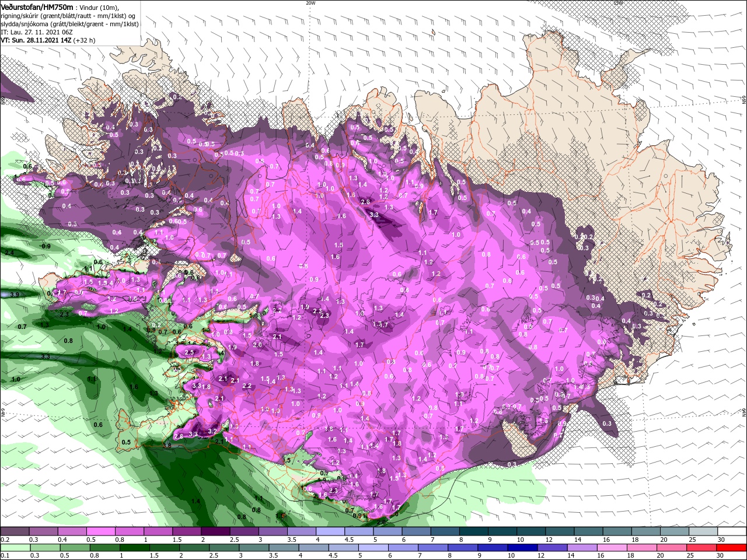Click the 'VT: Sun. 28.11.2021 14Z' valid time
Image resolution: width=747 pixels, height=560 pixels.
point(36,40)
